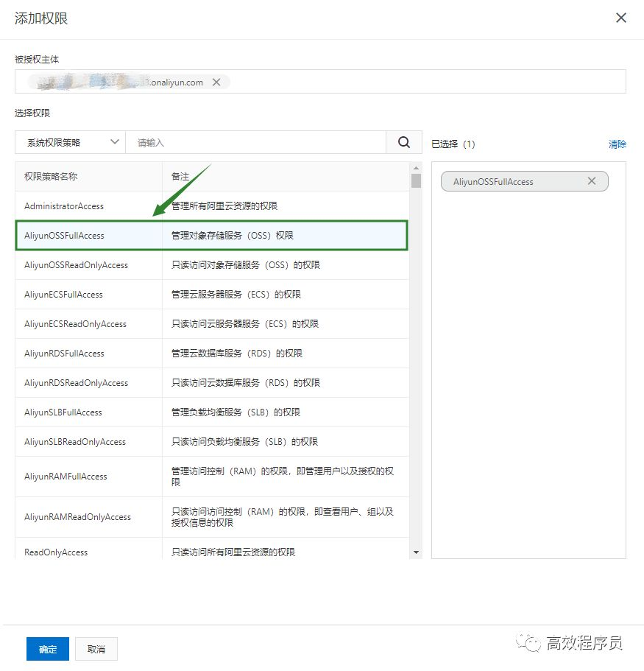Viewport: 644px width, 671px height.
Task: Click the 只读访问对象存储服务 (OSS) description
Action: (245, 265)
